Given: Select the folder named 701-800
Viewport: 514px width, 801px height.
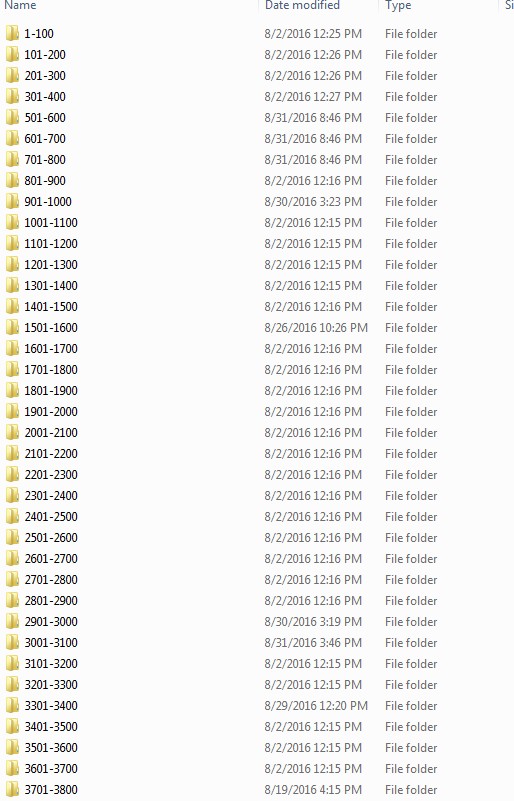Looking at the screenshot, I should pos(45,160).
